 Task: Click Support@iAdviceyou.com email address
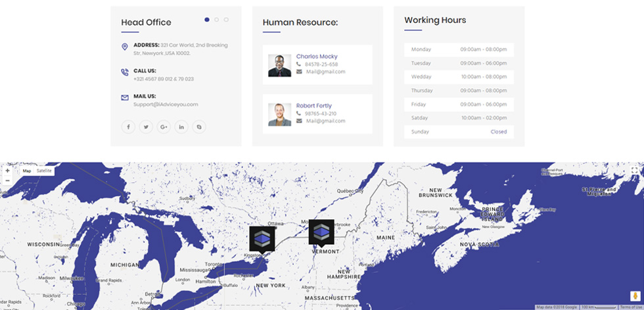click(x=166, y=105)
